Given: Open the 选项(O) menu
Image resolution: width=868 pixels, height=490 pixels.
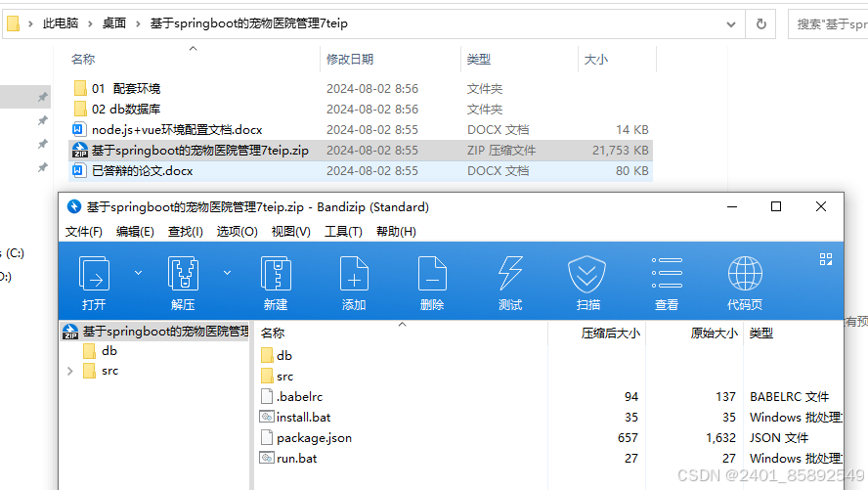Looking at the screenshot, I should [237, 232].
